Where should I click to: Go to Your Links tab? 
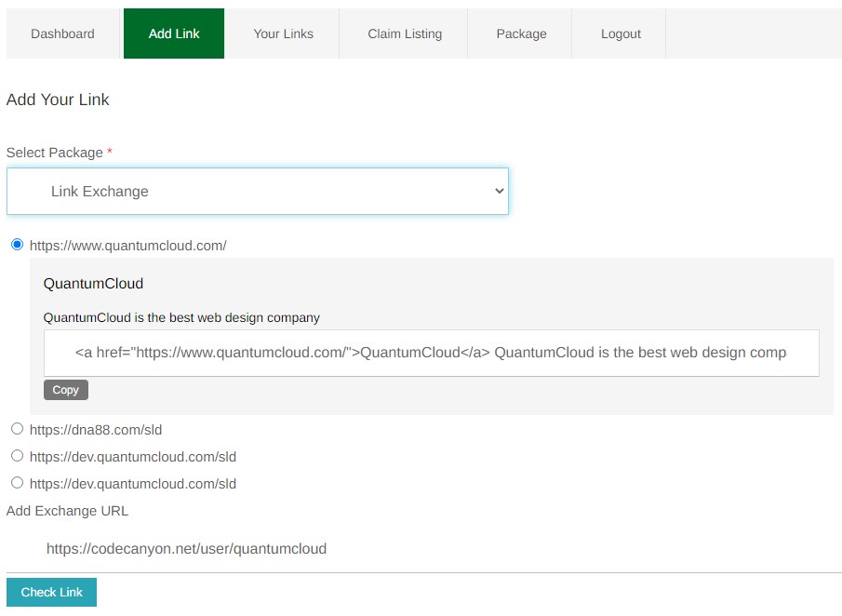[284, 33]
